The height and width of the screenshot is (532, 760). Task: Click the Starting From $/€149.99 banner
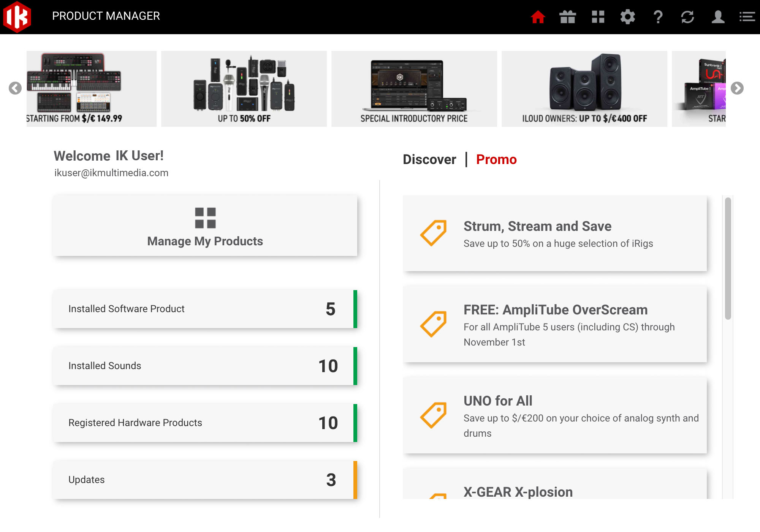(x=92, y=89)
